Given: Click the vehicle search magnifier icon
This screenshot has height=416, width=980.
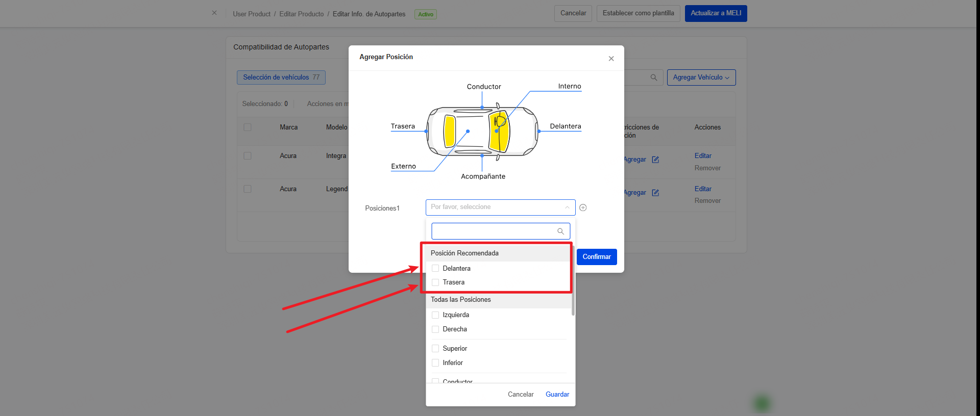Looking at the screenshot, I should point(653,77).
